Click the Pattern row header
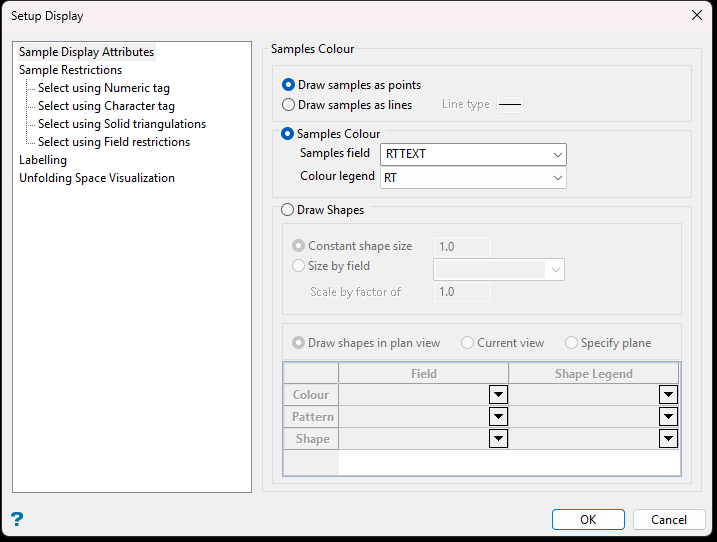This screenshot has width=717, height=542. (x=311, y=417)
